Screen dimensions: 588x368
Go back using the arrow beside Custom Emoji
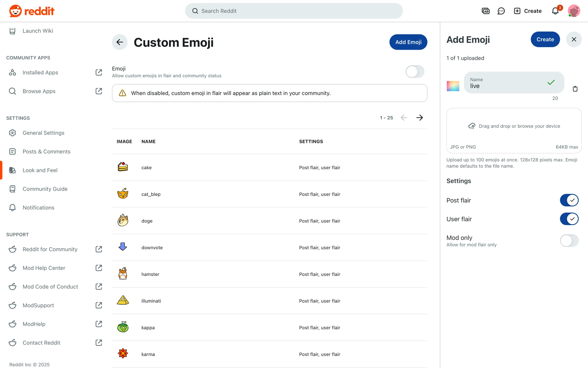(x=120, y=42)
